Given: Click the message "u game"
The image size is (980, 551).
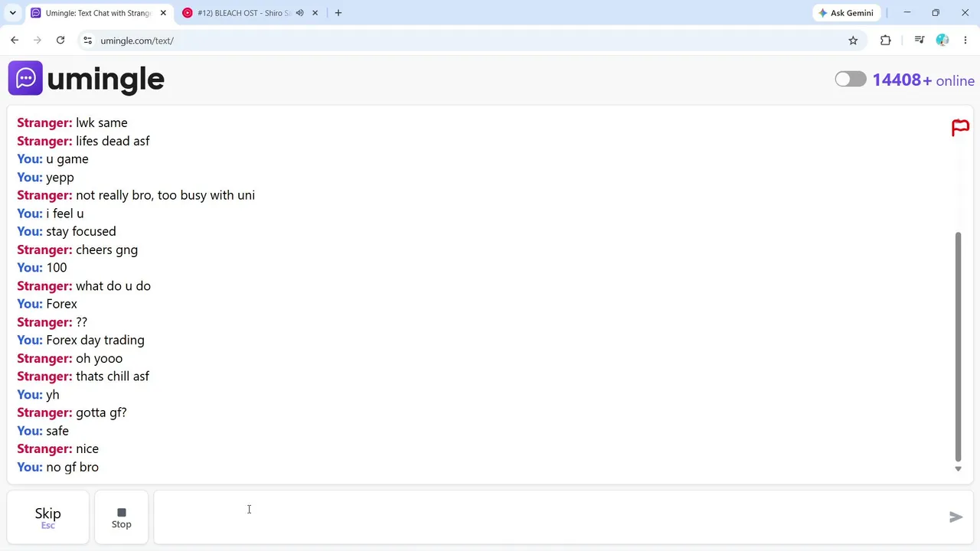Looking at the screenshot, I should (x=67, y=159).
